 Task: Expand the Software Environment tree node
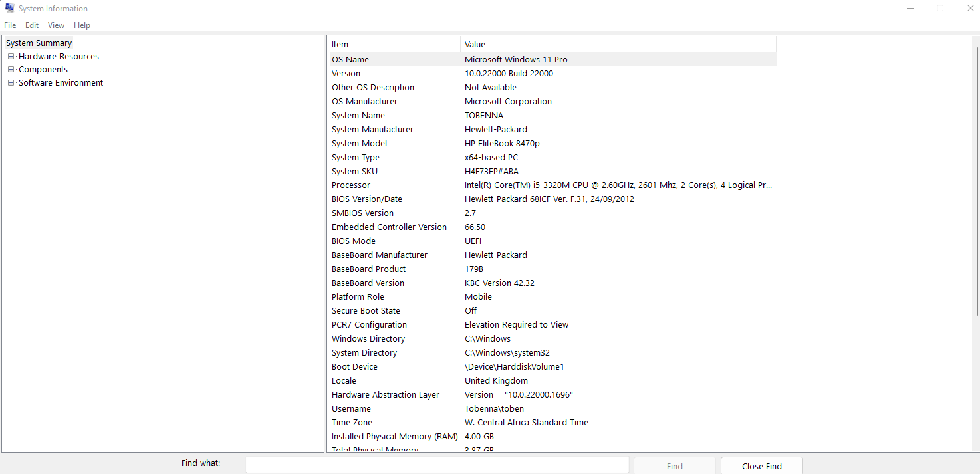pyautogui.click(x=11, y=83)
